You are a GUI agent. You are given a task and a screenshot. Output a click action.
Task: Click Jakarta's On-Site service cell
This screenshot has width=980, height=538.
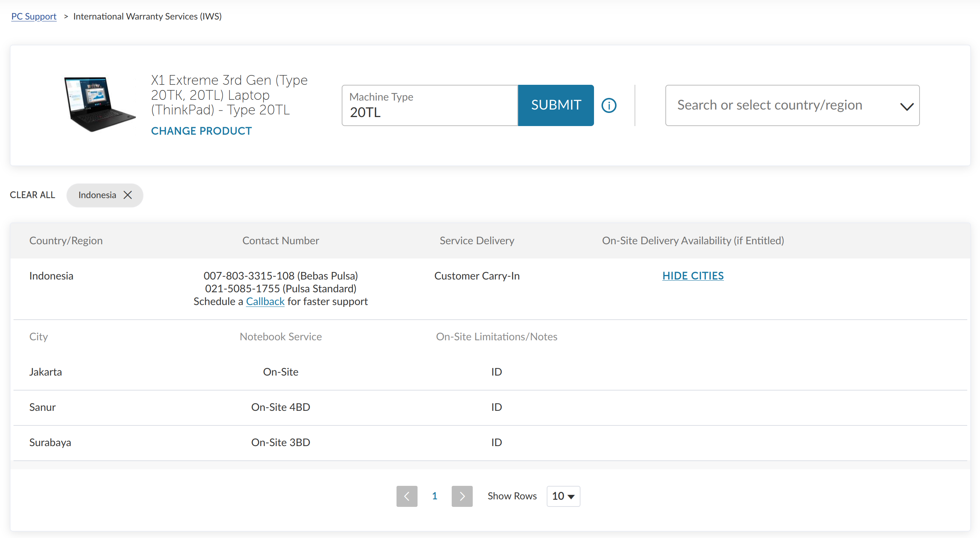click(281, 372)
